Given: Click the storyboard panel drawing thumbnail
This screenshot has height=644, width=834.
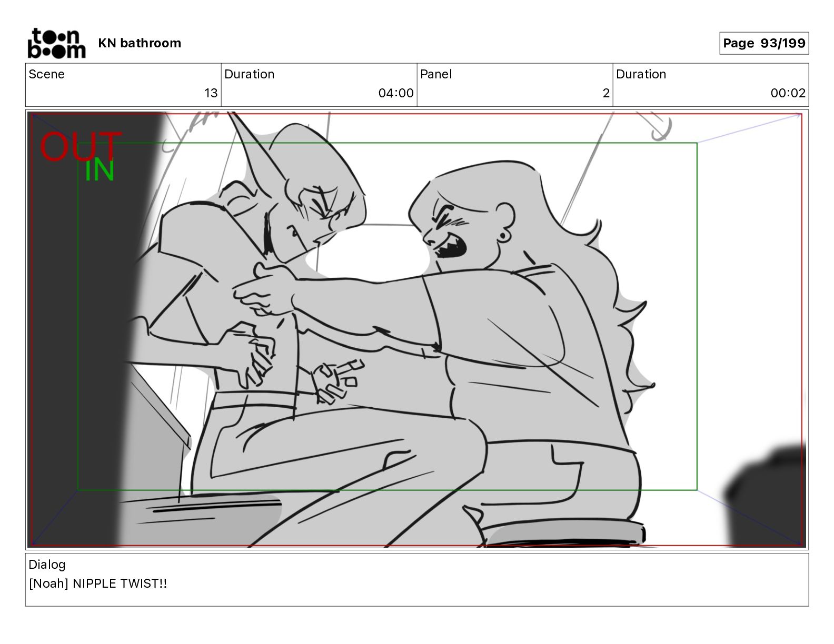Looking at the screenshot, I should (416, 330).
